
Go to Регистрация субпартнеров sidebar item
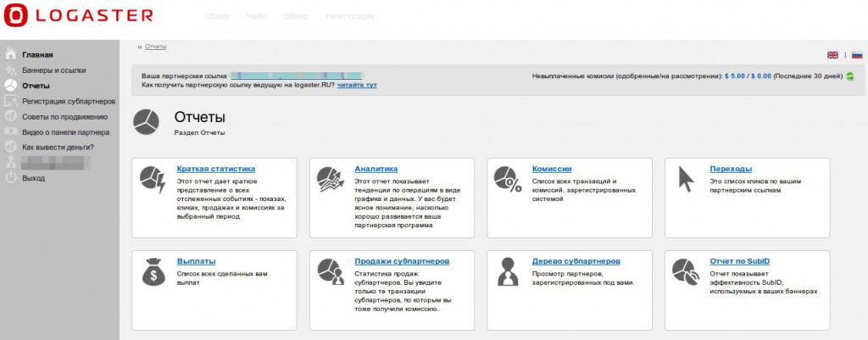click(x=64, y=101)
